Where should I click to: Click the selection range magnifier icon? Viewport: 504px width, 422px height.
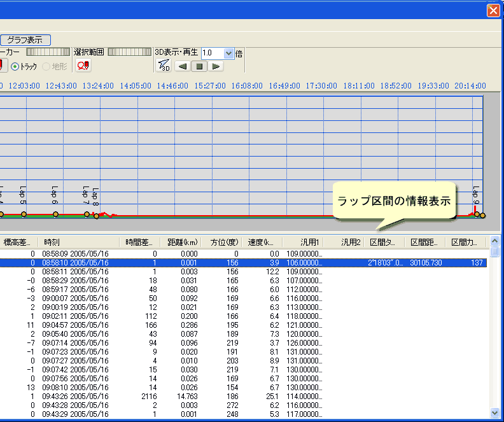coord(83,66)
